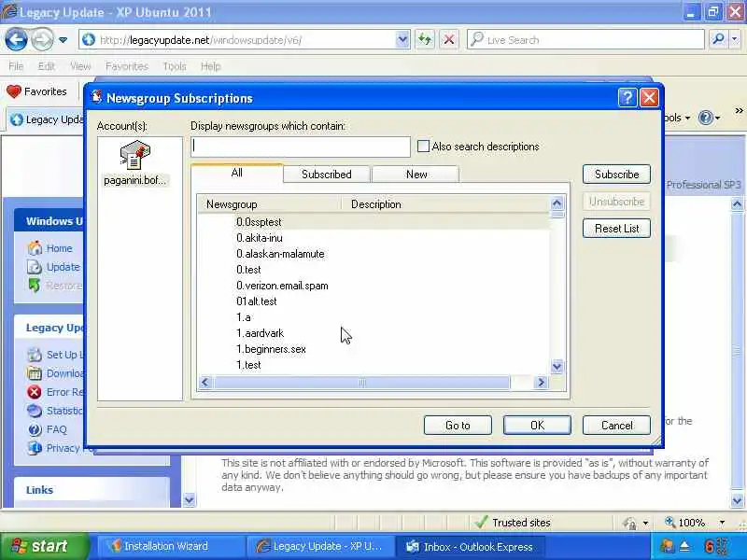Select the 1.aardvark newsgroup
747x560 pixels.
pos(261,333)
